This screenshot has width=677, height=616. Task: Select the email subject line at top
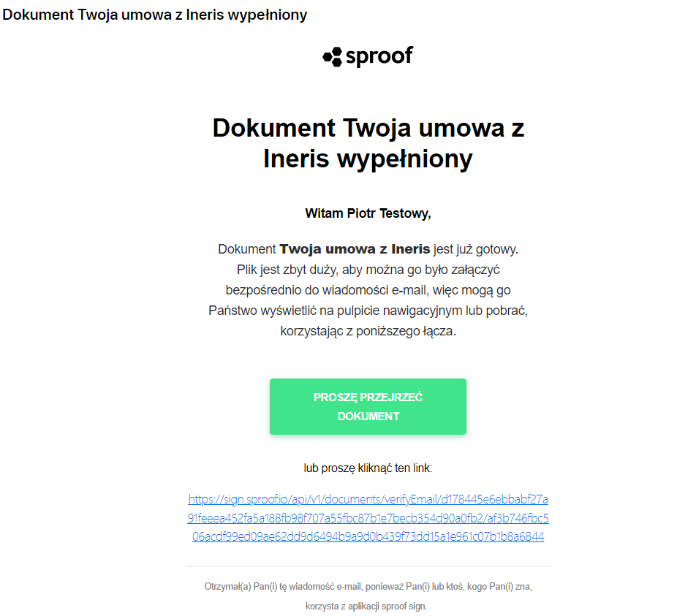[x=154, y=15]
